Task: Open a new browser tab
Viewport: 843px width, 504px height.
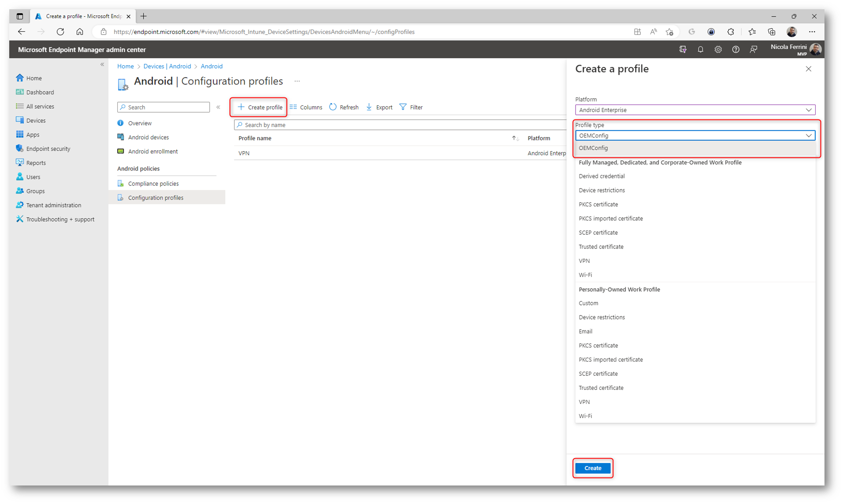Action: [143, 16]
